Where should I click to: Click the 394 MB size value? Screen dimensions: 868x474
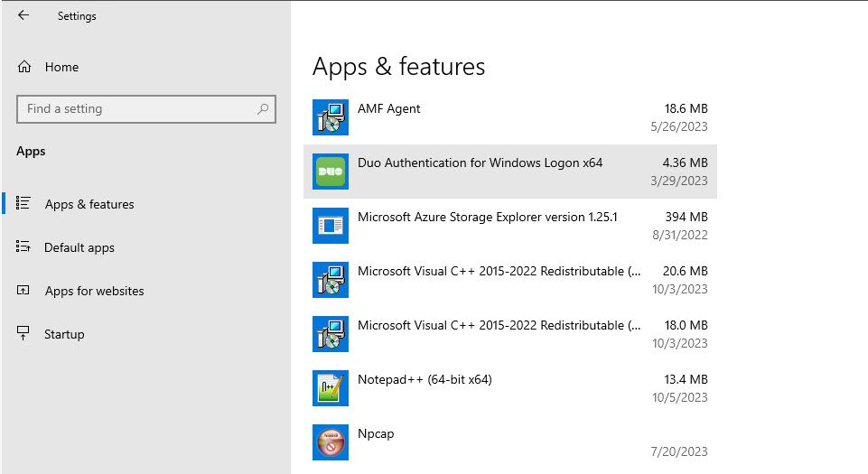tap(686, 217)
